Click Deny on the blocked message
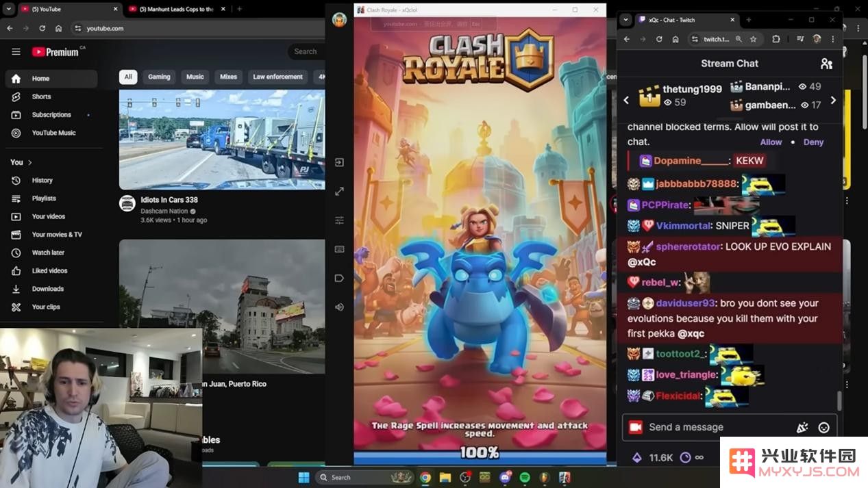Screen dimensions: 868x488 [813, 142]
